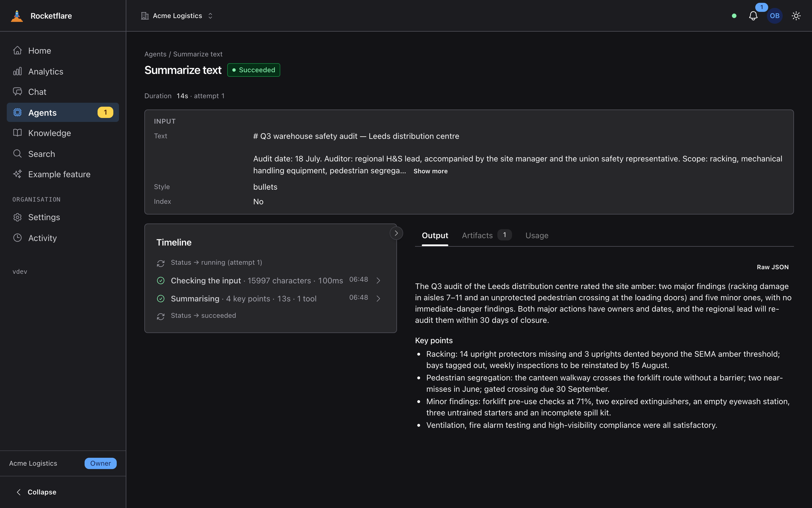
Task: Click the 'Key points' heading
Action: (434, 340)
